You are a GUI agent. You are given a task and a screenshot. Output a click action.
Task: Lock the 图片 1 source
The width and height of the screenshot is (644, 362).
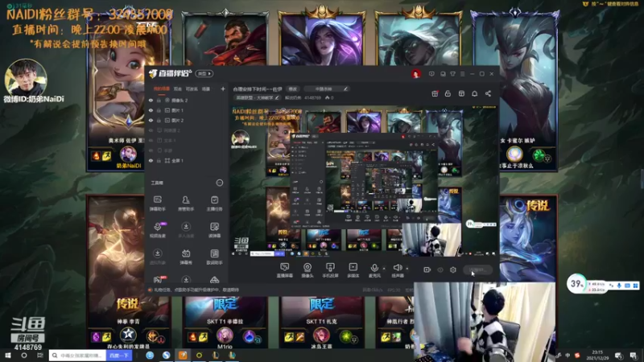click(x=159, y=110)
